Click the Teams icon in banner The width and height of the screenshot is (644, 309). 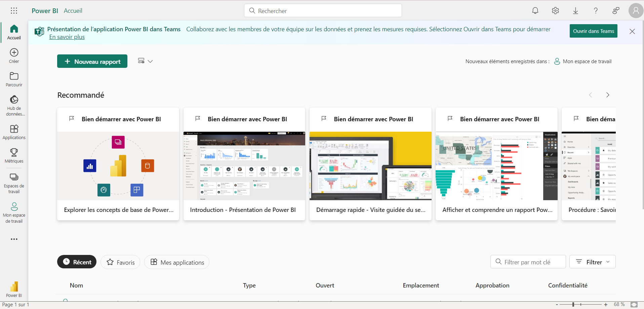(39, 31)
